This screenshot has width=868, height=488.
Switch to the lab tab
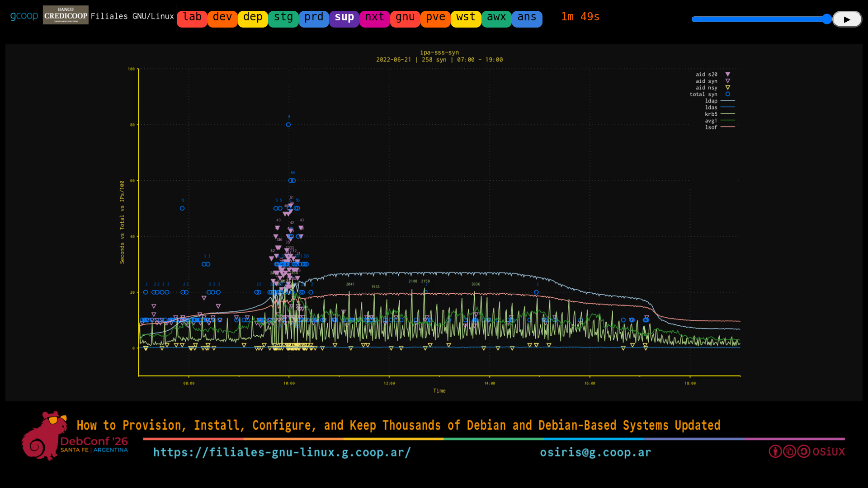point(192,19)
